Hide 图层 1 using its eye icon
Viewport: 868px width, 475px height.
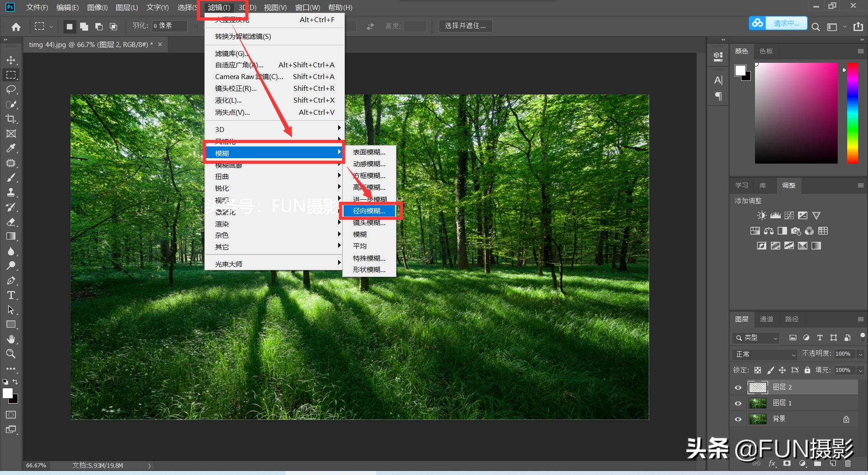[x=738, y=403]
